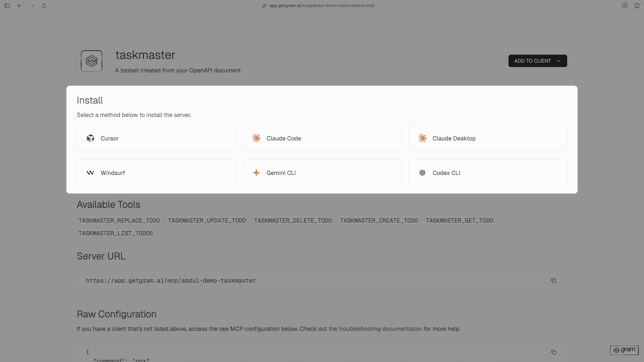This screenshot has height=362, width=644.
Task: Click the taskmaster toolset logo
Action: 91,61
